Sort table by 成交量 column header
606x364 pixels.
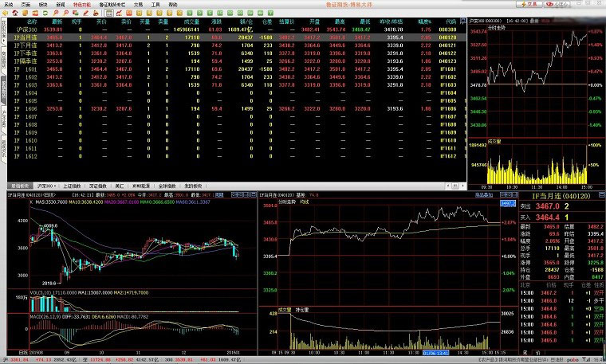click(x=191, y=22)
